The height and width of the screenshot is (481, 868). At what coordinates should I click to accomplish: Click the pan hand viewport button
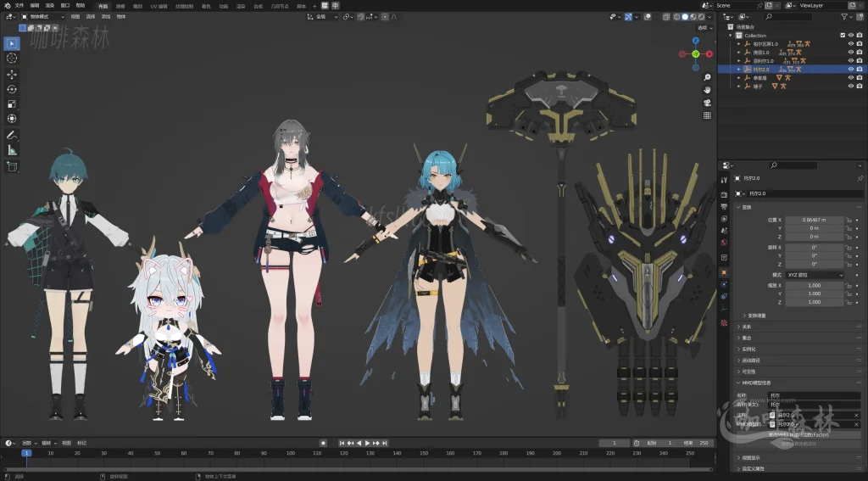pos(707,90)
